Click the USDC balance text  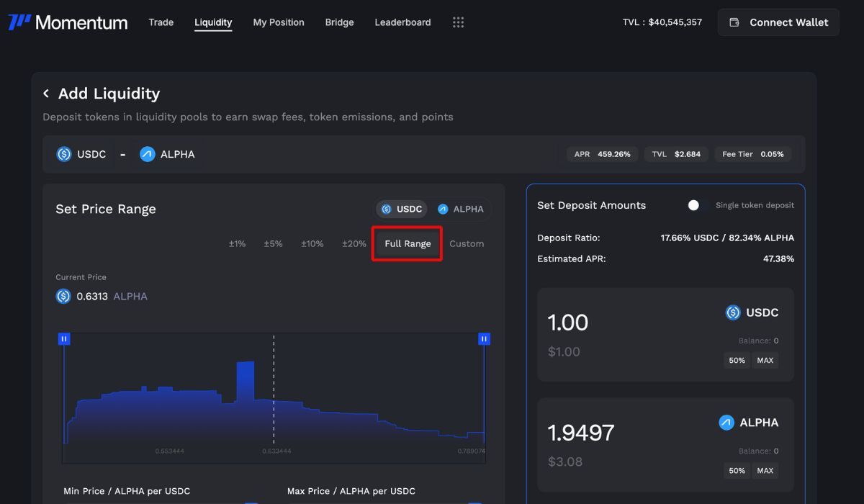point(758,341)
